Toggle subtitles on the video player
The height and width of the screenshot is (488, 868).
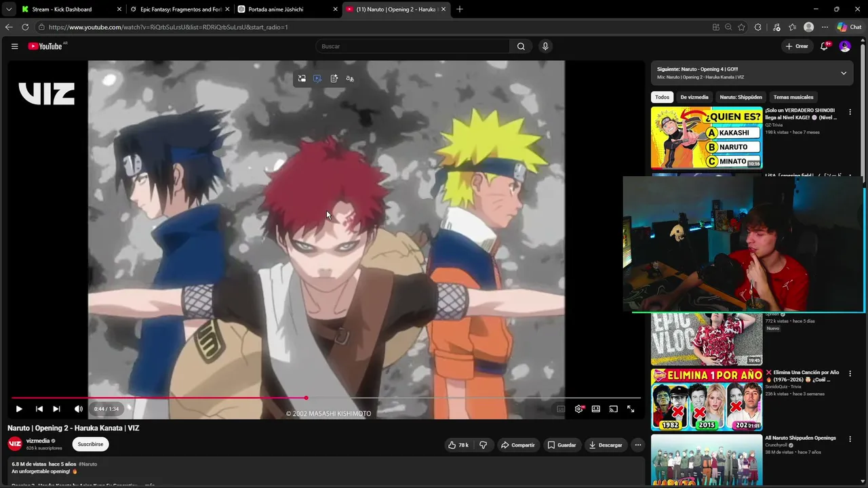pos(561,409)
